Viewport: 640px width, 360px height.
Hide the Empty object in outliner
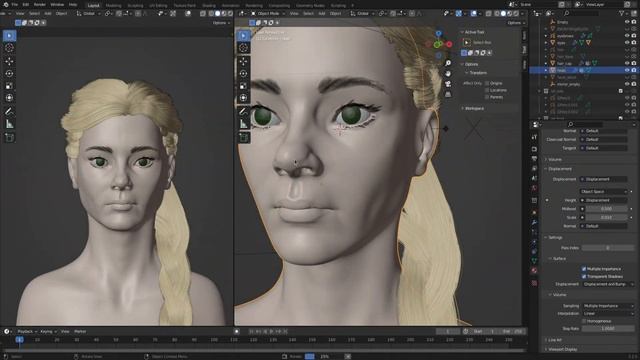pyautogui.click(x=627, y=22)
